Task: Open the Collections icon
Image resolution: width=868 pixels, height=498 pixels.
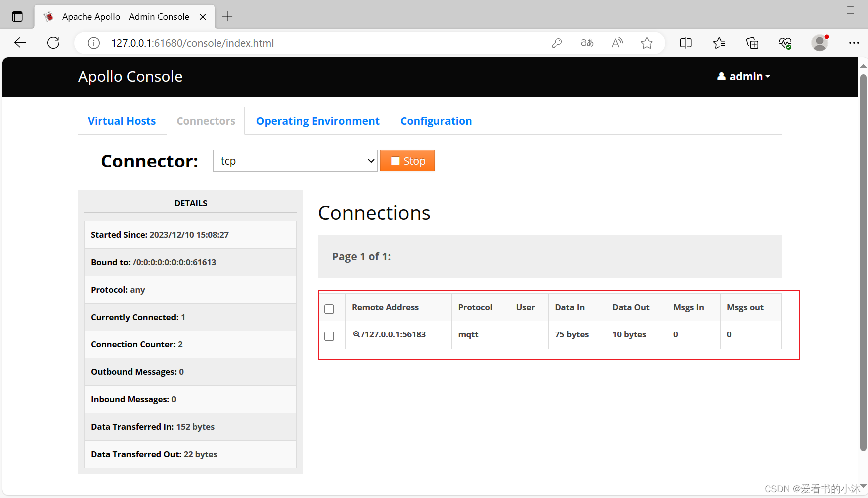Action: coord(752,43)
